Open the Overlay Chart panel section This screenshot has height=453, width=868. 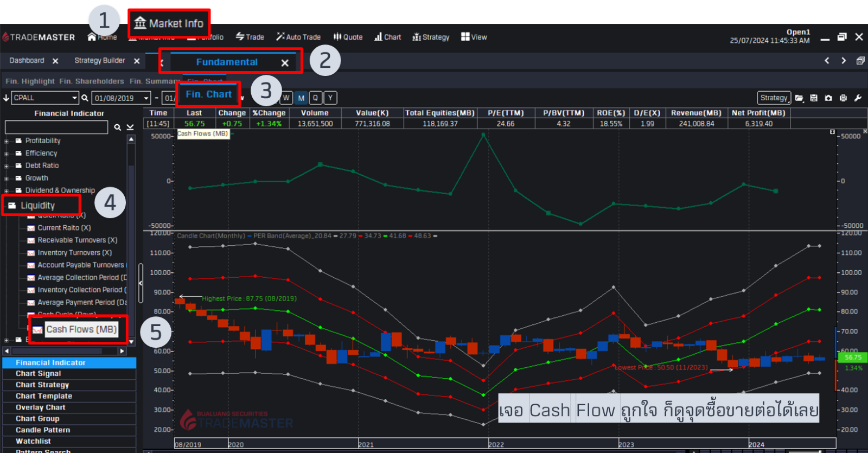(69, 407)
